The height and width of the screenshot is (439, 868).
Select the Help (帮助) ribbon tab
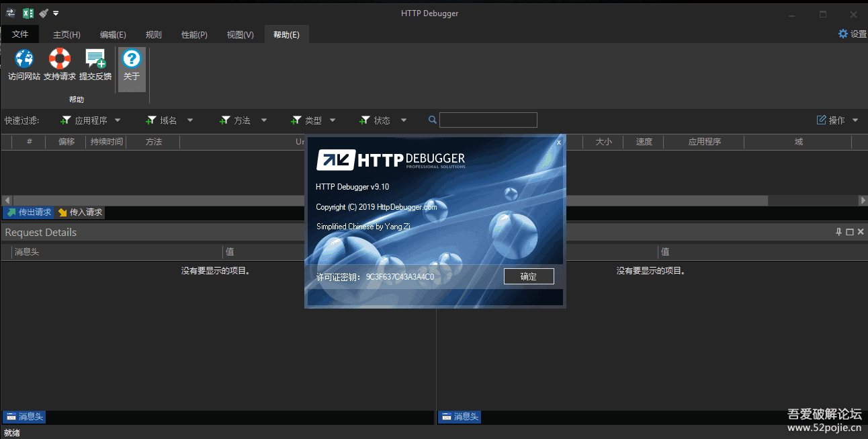coord(286,35)
